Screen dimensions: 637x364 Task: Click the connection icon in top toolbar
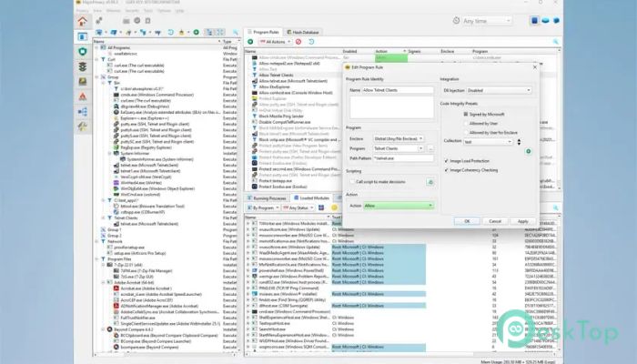[98, 20]
